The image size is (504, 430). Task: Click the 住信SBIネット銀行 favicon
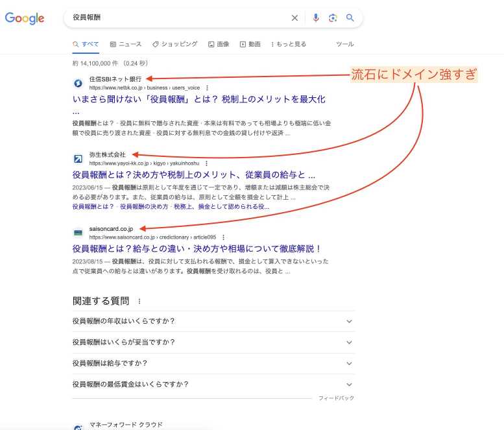[x=78, y=83]
